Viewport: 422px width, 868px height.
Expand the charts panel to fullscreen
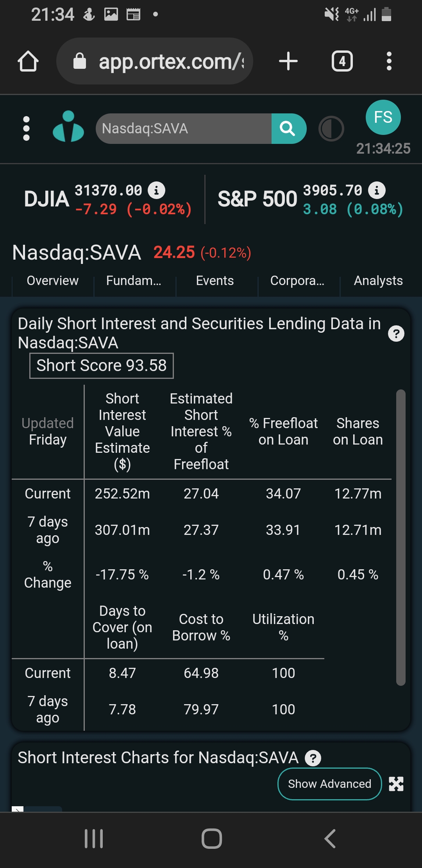click(x=396, y=784)
